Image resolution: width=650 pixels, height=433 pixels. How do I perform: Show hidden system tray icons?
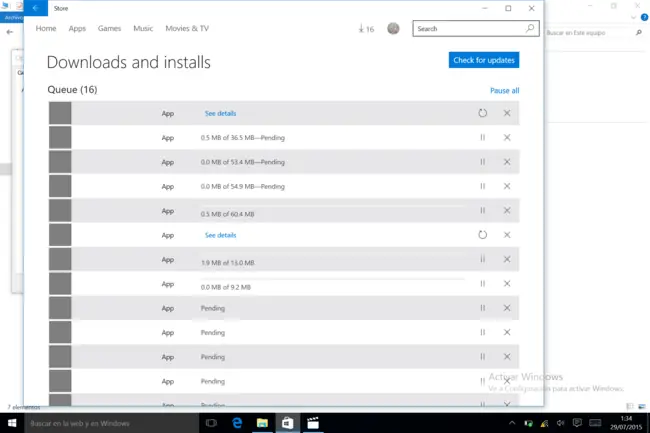[x=512, y=423]
